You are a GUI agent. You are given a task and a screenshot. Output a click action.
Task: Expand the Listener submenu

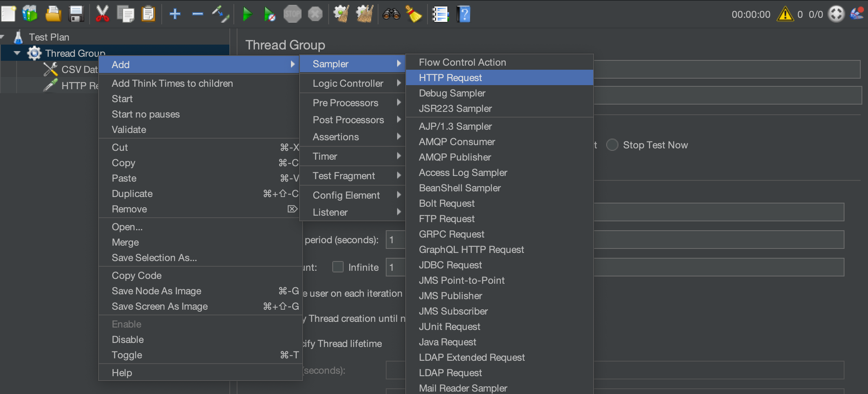(353, 212)
